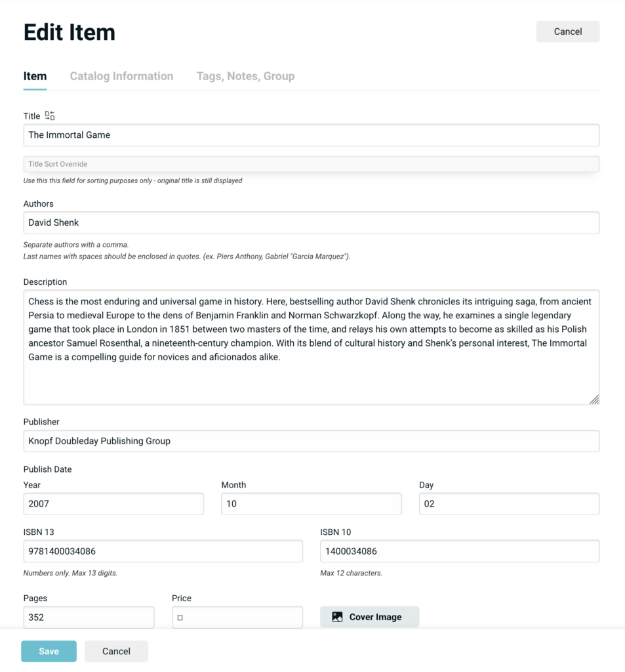Click the title case icon beside Title
Viewport: 625px width, 672px height.
[x=50, y=116]
